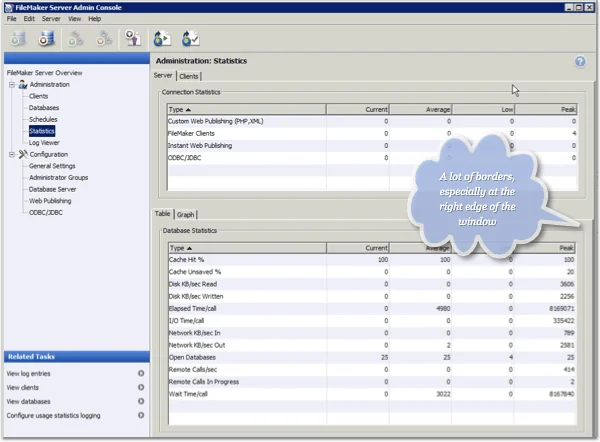This screenshot has width=600, height=442.
Task: Click the Disk KB/sec Read row
Action: pos(372,284)
